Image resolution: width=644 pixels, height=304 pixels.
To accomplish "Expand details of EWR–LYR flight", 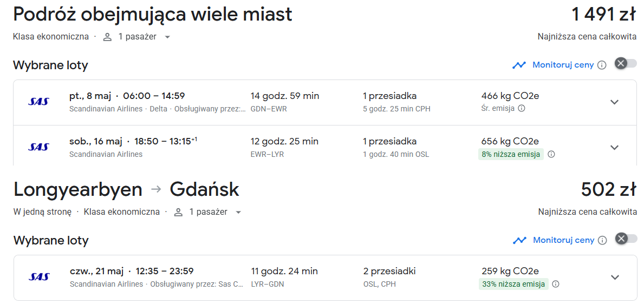I will pyautogui.click(x=614, y=147).
